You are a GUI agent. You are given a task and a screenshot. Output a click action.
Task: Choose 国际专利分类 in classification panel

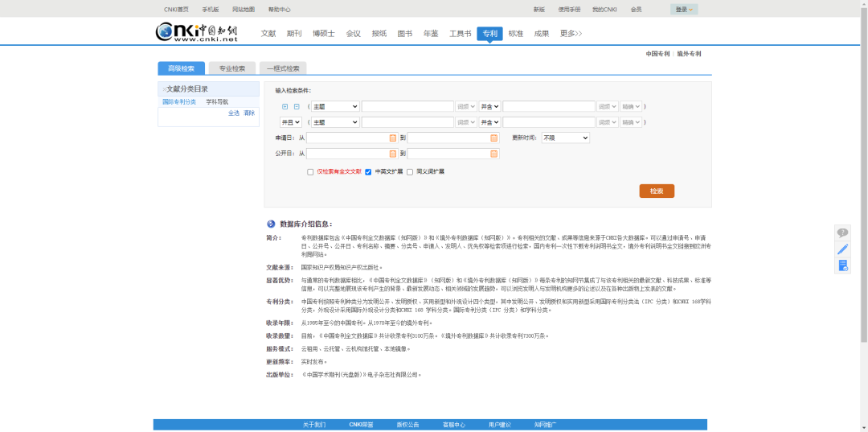[178, 102]
